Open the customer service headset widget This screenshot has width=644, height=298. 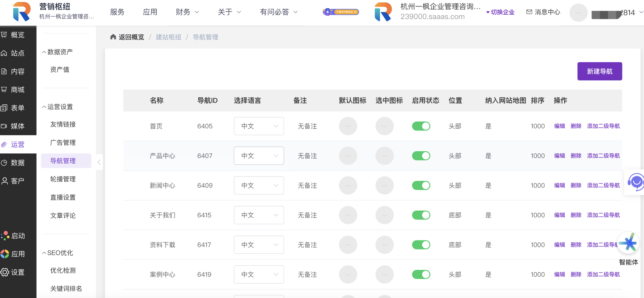coord(636,182)
